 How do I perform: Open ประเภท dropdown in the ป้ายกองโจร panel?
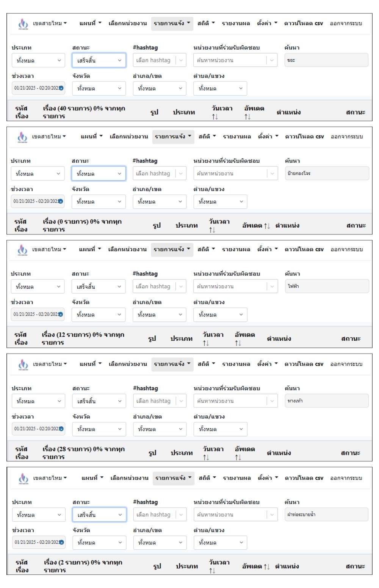[38, 174]
